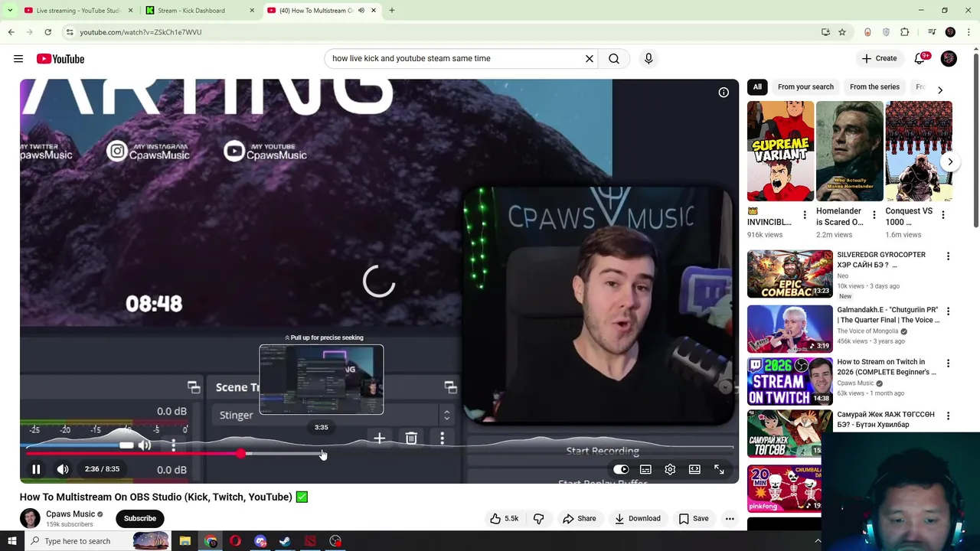The image size is (980, 551).
Task: Open options for Conquest VS 1000 short
Action: (x=942, y=215)
